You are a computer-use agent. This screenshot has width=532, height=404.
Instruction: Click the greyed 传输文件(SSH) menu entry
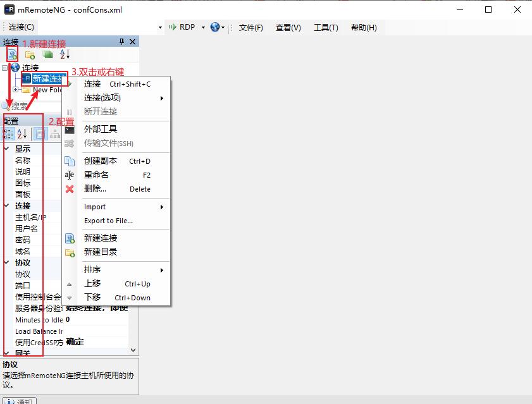point(116,144)
